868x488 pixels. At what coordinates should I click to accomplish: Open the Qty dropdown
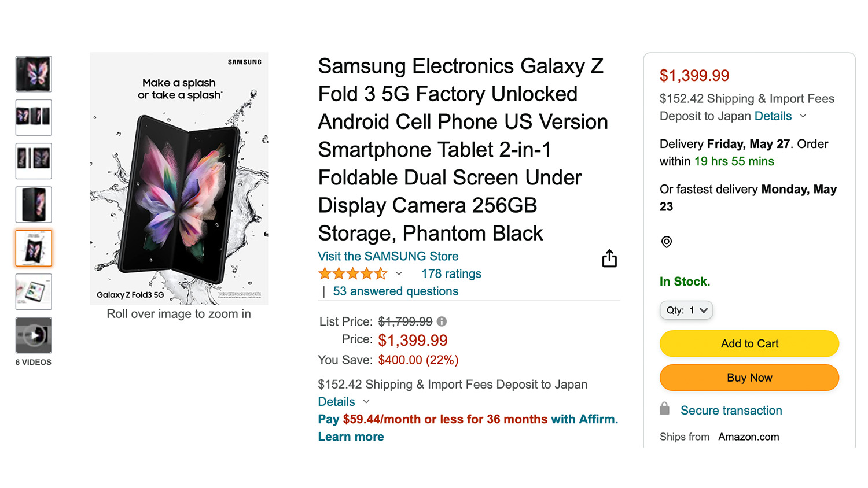(686, 310)
